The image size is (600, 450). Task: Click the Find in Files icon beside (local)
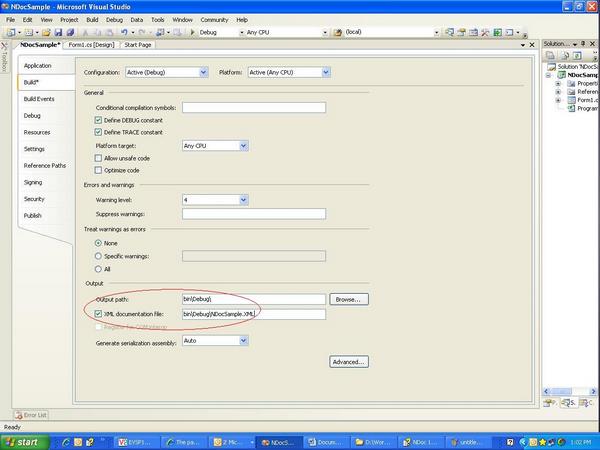pyautogui.click(x=338, y=33)
